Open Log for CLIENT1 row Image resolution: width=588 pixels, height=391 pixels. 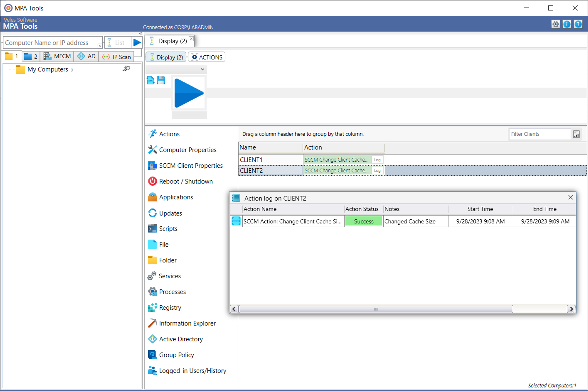pos(377,160)
